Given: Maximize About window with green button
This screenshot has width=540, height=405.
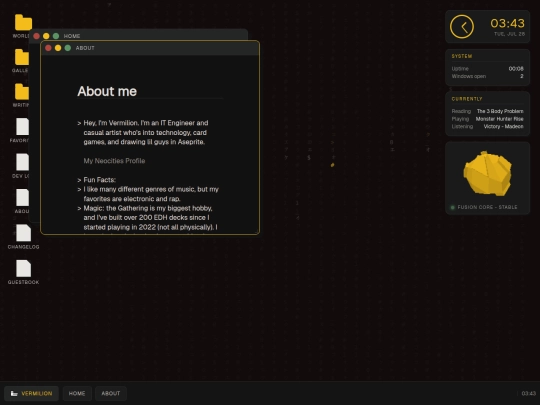Looking at the screenshot, I should pos(68,48).
